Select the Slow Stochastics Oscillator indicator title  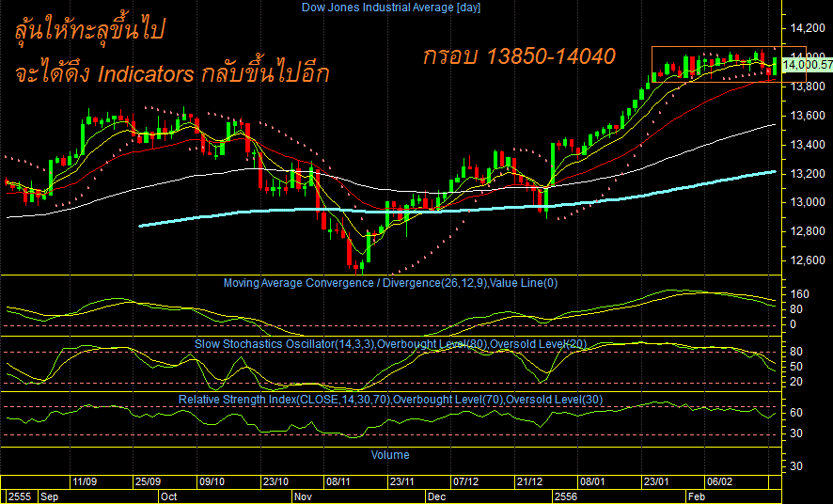390,344
